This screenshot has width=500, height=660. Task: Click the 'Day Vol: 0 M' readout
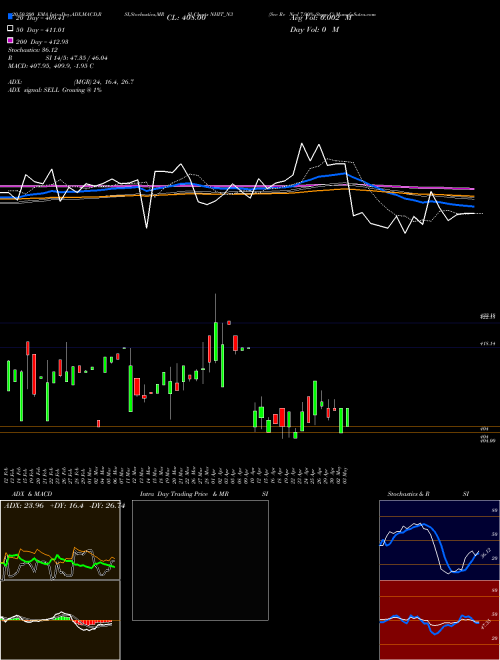[x=314, y=29]
